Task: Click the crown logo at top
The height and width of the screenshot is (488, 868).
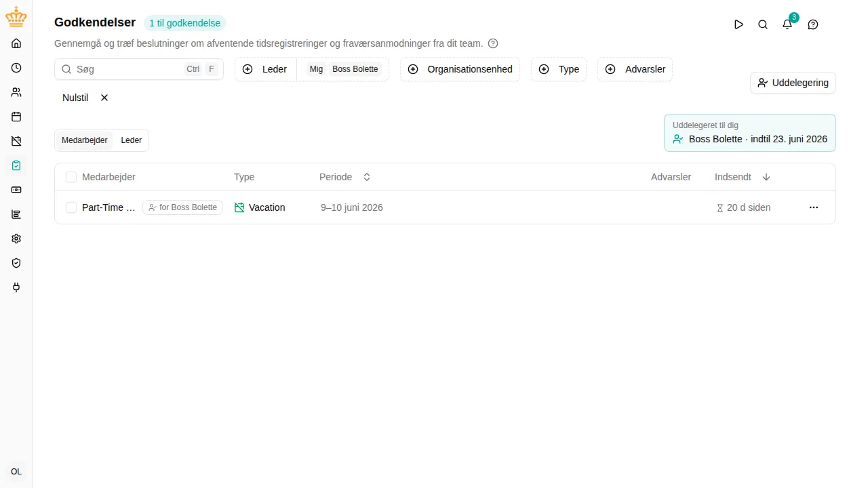Action: (x=16, y=18)
